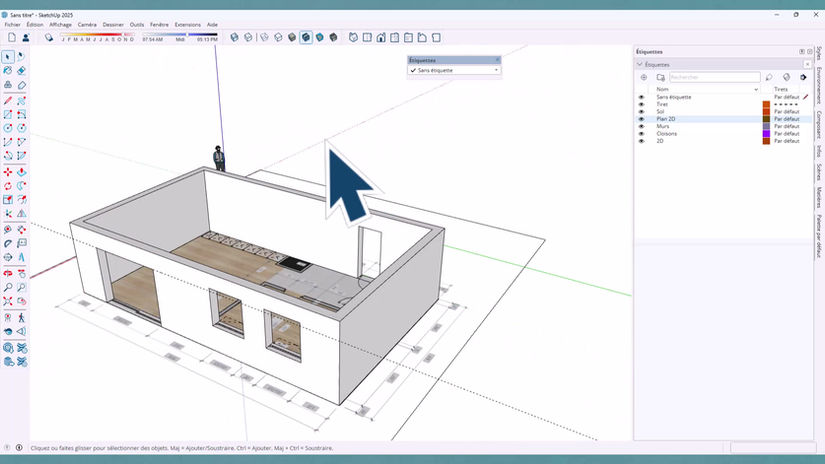Click the Tirets column header
This screenshot has height=464, width=825.
[x=781, y=89]
